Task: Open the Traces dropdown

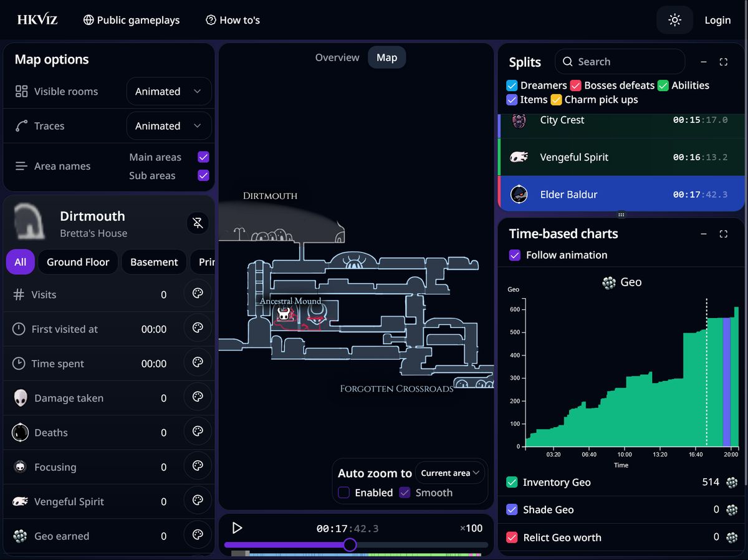Action: click(168, 126)
